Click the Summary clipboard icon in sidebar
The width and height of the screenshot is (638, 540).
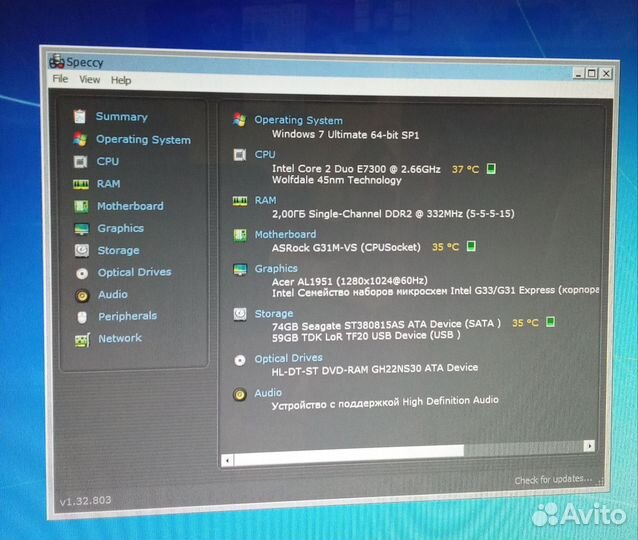(x=80, y=116)
